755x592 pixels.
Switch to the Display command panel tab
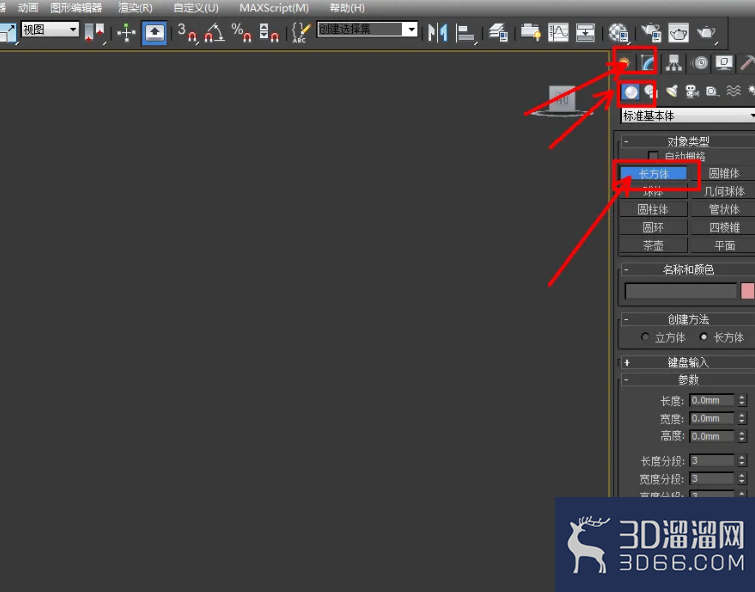[x=724, y=63]
